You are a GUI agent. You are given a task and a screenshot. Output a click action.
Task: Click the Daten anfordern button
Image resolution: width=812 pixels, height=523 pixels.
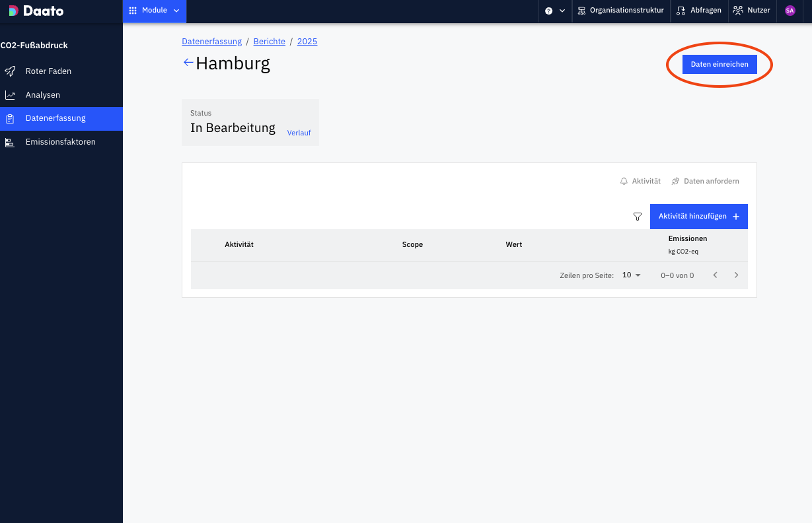click(x=706, y=181)
